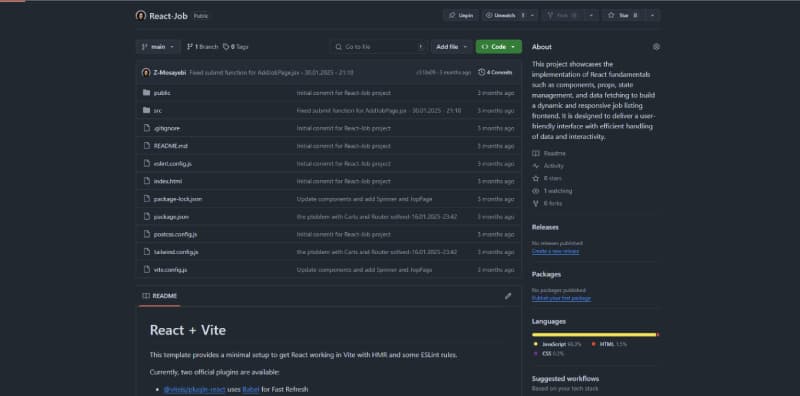View the 1 Branch link
This screenshot has height=396, width=800.
tap(202, 47)
